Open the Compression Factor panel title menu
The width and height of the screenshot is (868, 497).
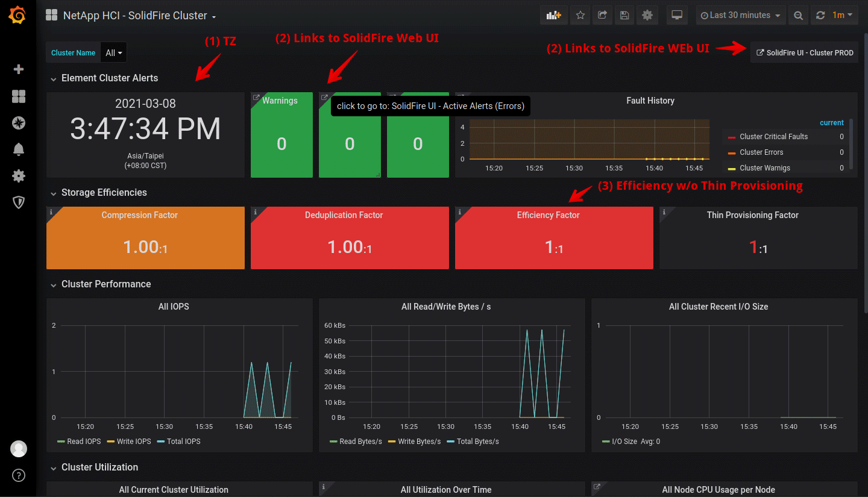140,215
